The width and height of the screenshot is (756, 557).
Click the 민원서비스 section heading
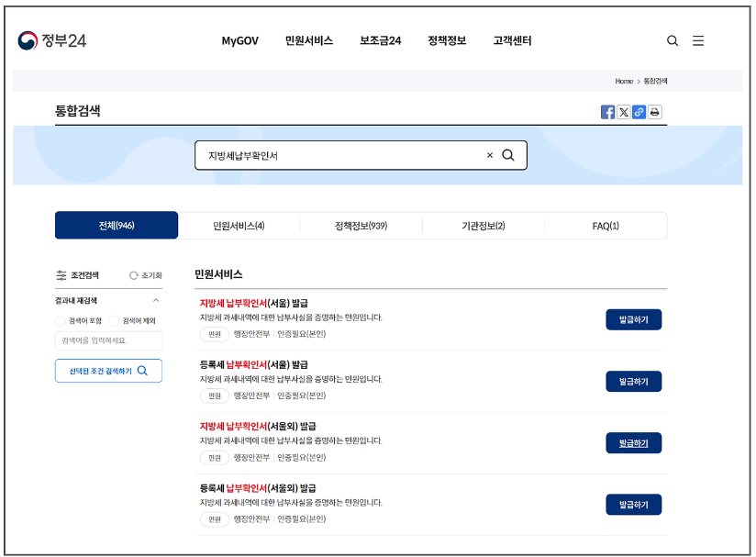point(218,274)
